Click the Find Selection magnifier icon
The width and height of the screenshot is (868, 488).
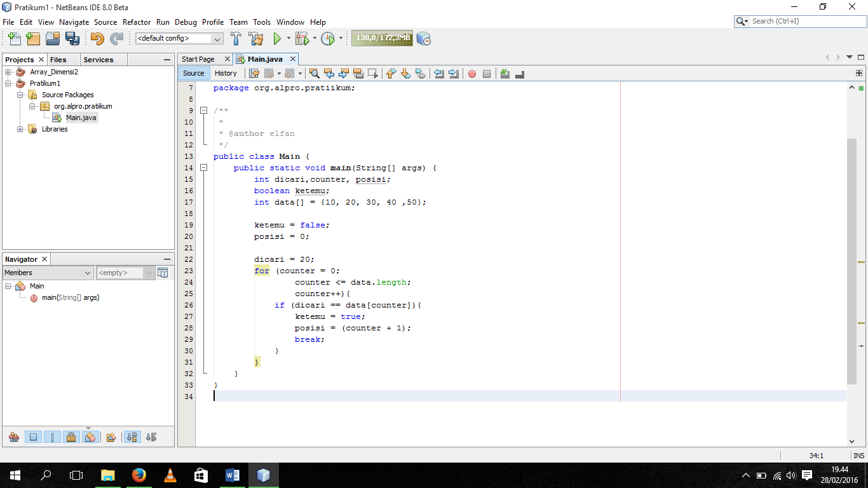[x=315, y=74]
